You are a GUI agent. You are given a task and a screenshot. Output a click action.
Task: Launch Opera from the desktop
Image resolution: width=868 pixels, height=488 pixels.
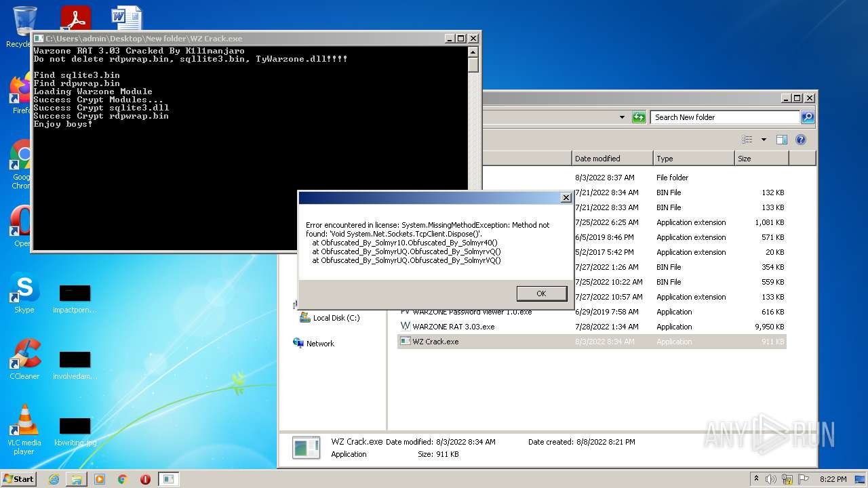[x=22, y=227]
